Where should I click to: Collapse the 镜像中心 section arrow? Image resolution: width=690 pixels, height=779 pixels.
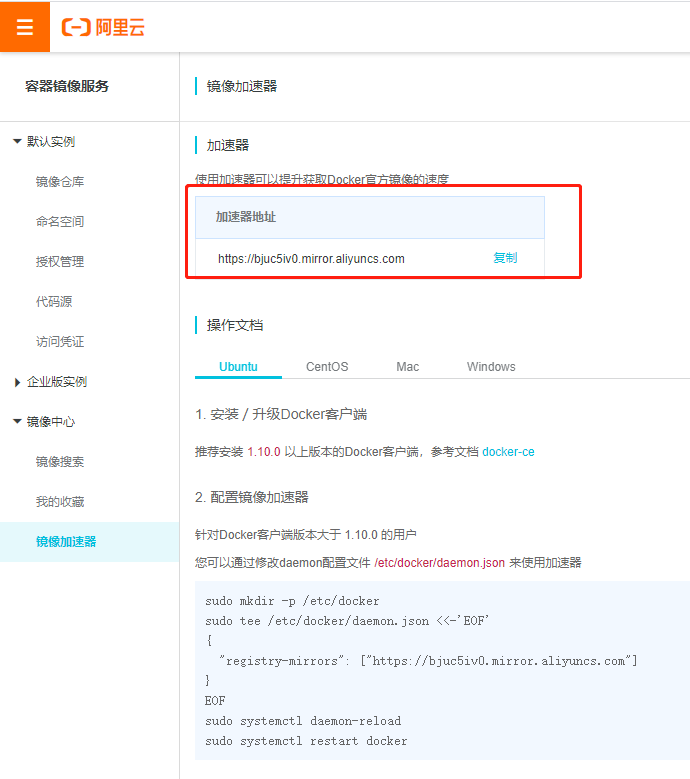pos(17,422)
